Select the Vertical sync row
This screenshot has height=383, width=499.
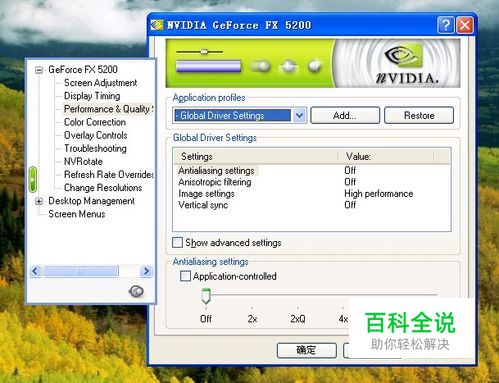point(313,205)
